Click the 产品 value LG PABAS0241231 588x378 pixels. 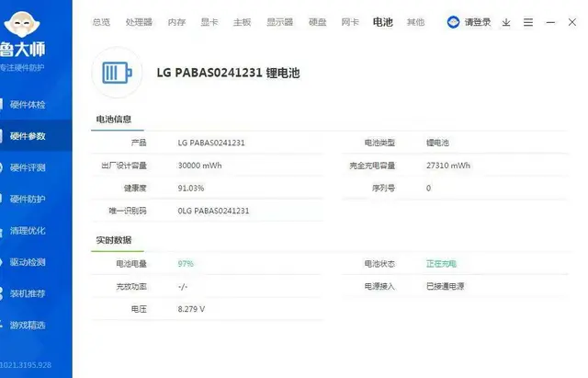(211, 143)
